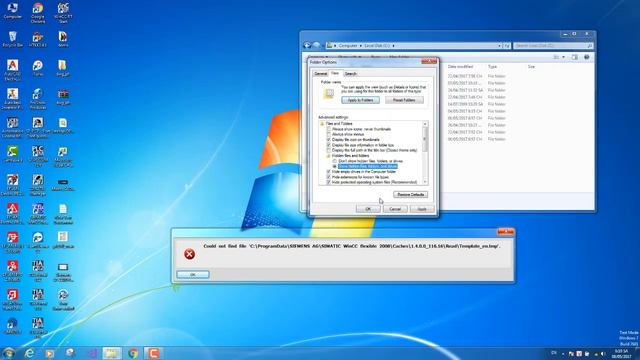Launch Internet Explorer from the taskbar
This screenshot has height=360, width=640.
click(x=29, y=353)
